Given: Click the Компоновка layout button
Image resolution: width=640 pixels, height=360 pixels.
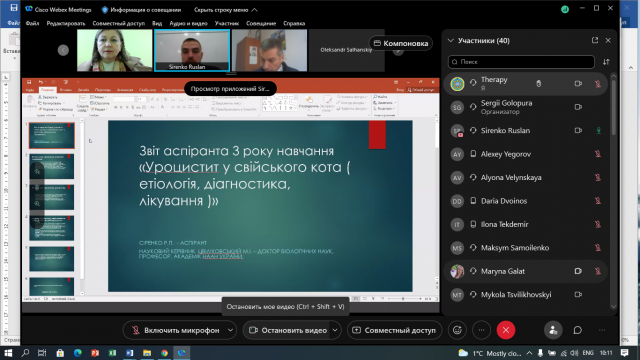Looking at the screenshot, I should tap(401, 43).
